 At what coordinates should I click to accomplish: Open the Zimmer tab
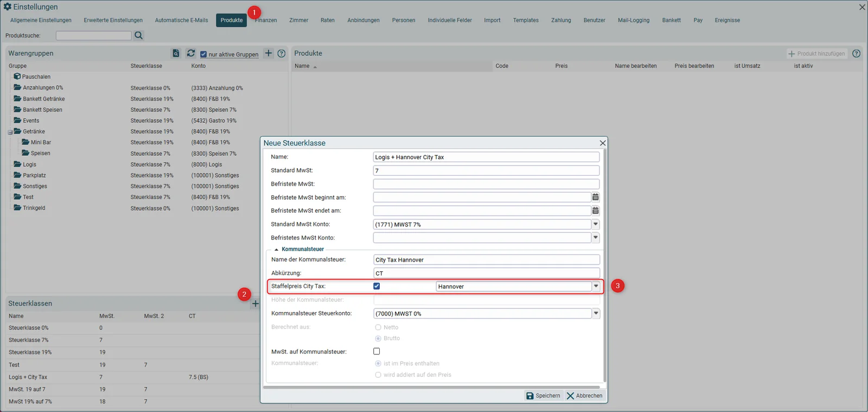click(298, 20)
